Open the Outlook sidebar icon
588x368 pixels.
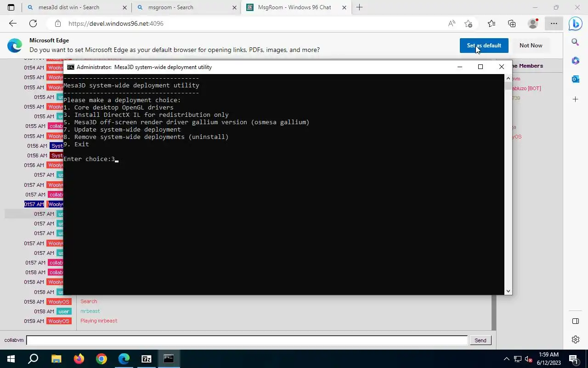tap(575, 79)
